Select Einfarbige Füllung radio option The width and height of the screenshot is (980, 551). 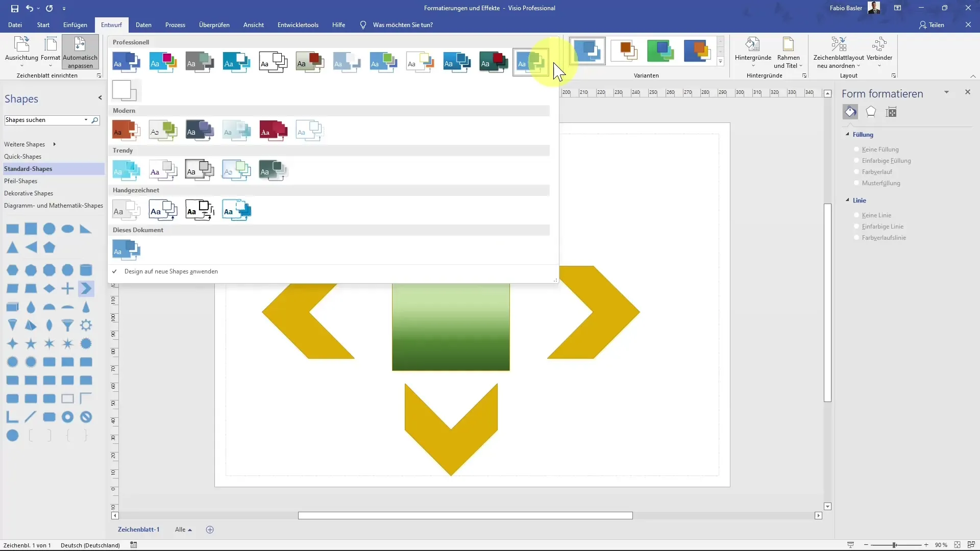pyautogui.click(x=882, y=161)
